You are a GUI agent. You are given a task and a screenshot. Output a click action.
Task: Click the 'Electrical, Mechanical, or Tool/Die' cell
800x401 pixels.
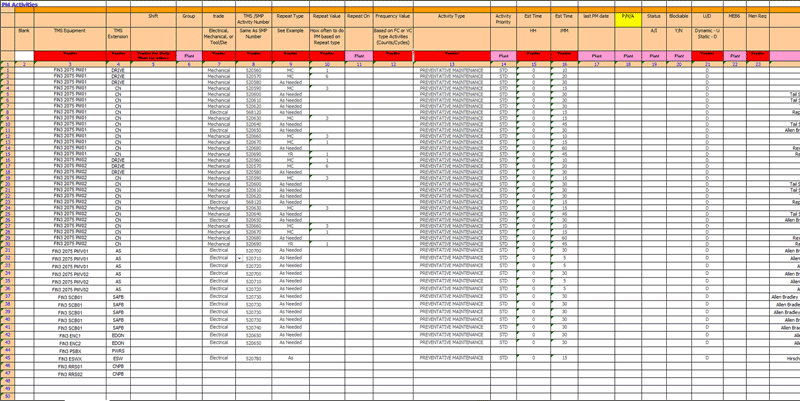tap(219, 37)
